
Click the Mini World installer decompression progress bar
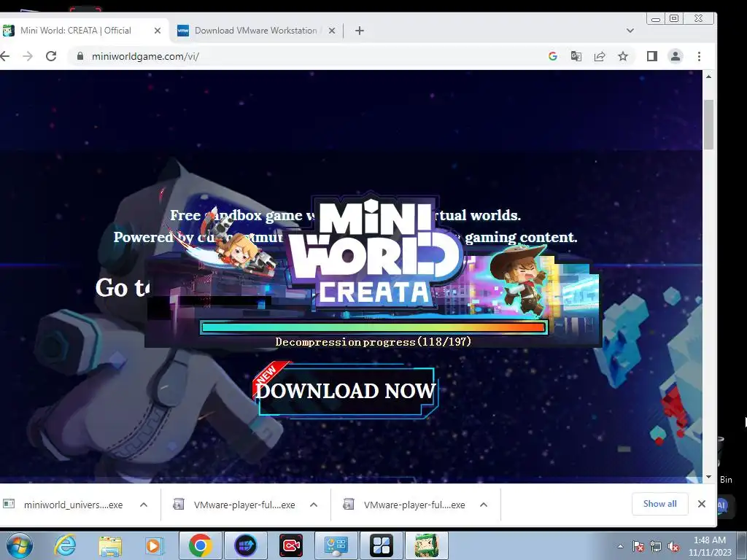[x=374, y=327]
